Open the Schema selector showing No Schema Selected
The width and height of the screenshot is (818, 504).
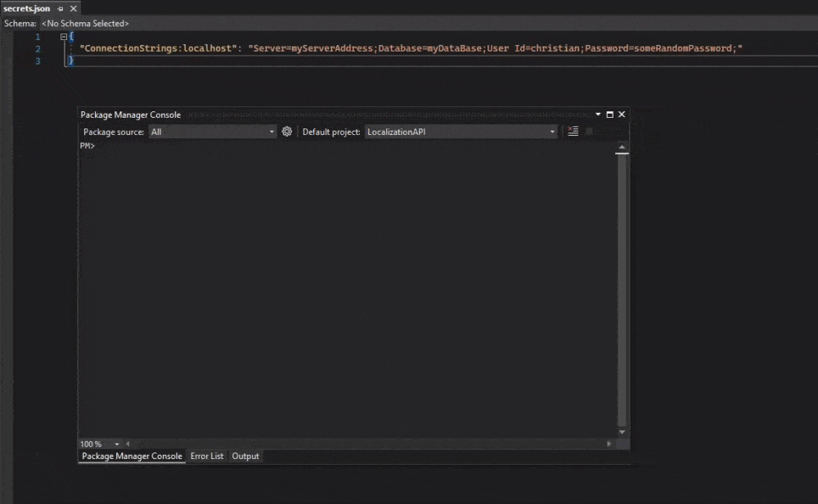[85, 23]
